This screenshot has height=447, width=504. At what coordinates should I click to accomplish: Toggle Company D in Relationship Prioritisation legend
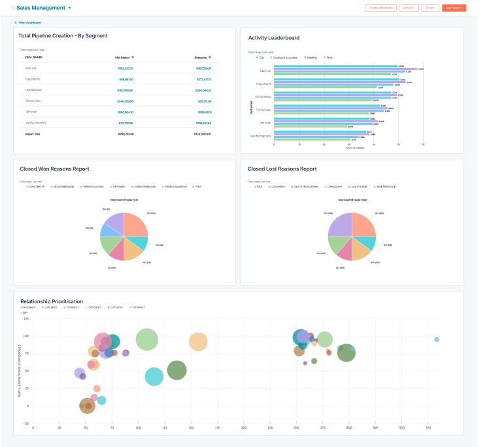tap(93, 307)
